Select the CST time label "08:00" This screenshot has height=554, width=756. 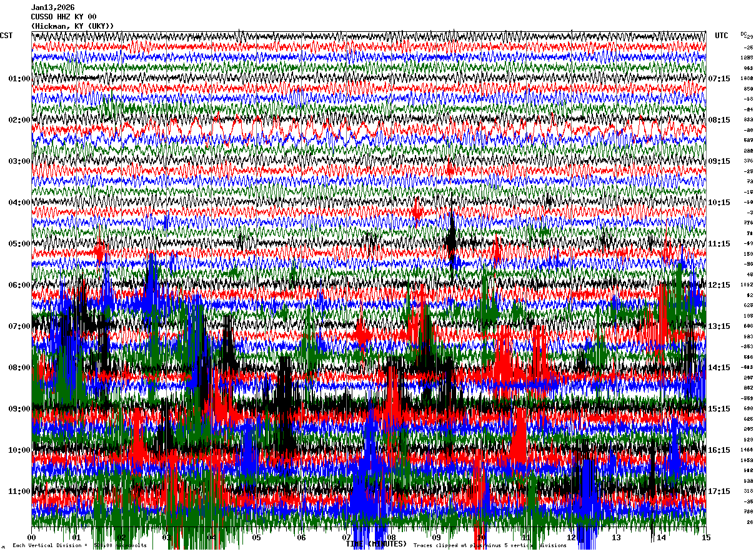click(19, 368)
